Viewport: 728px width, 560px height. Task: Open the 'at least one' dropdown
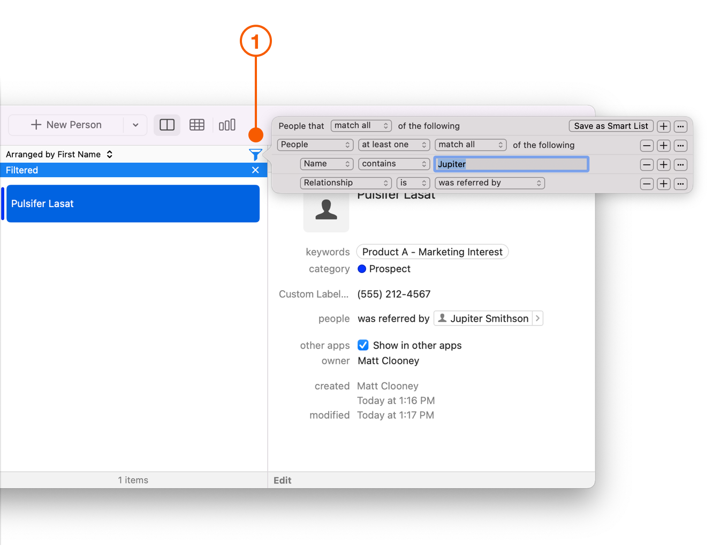[393, 145]
